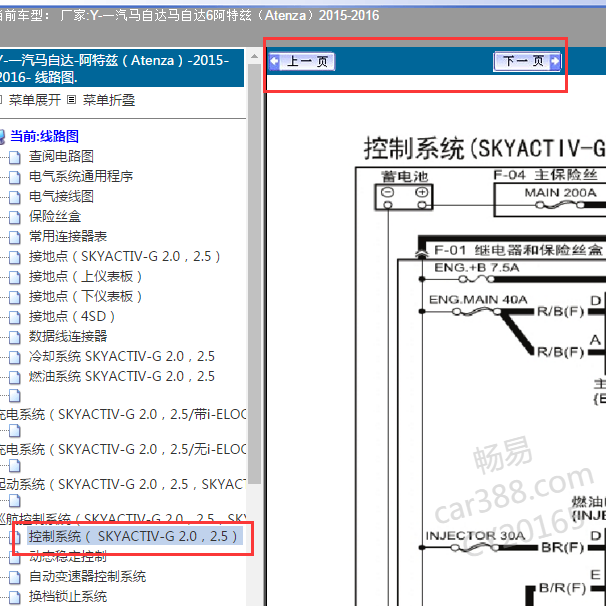Open 查阅电路图 item
This screenshot has width=606, height=606.
[x=61, y=156]
